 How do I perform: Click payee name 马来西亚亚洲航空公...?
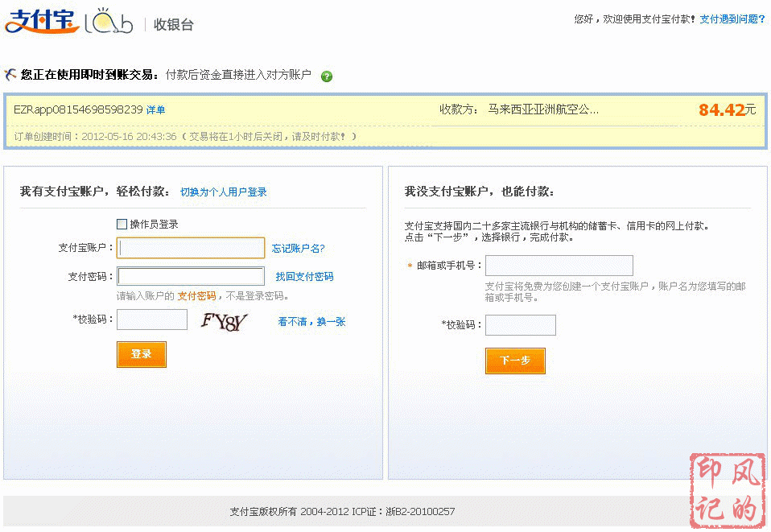[543, 109]
